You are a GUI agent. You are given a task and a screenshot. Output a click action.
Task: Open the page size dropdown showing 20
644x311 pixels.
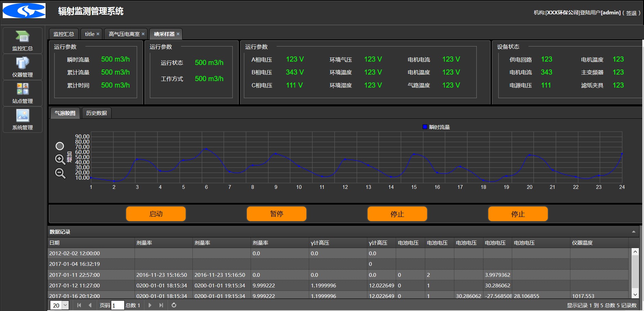pos(65,305)
